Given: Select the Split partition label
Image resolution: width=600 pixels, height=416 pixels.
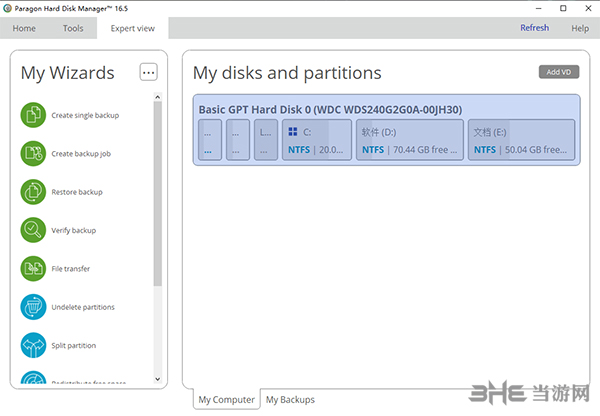Looking at the screenshot, I should [74, 345].
